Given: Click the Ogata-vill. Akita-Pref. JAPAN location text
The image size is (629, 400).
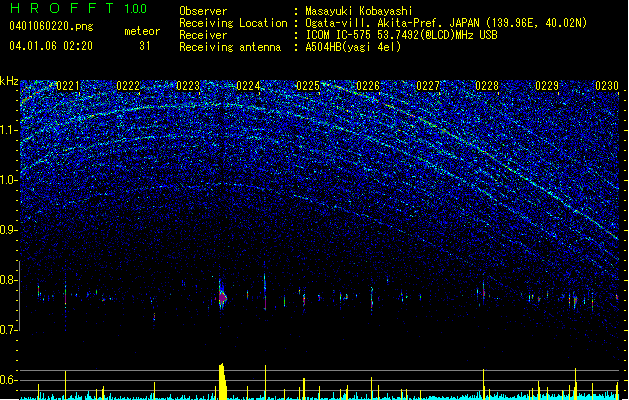Looking at the screenshot, I should tap(446, 23).
